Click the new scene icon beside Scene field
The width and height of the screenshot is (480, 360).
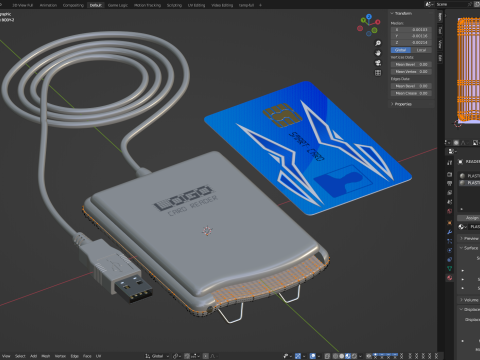(x=477, y=4)
